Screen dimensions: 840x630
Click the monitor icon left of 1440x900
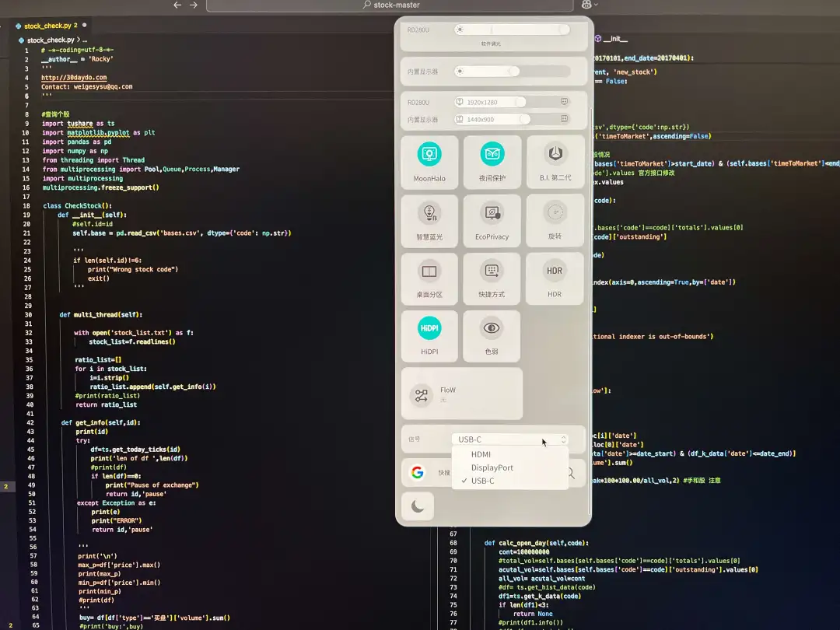(x=459, y=119)
